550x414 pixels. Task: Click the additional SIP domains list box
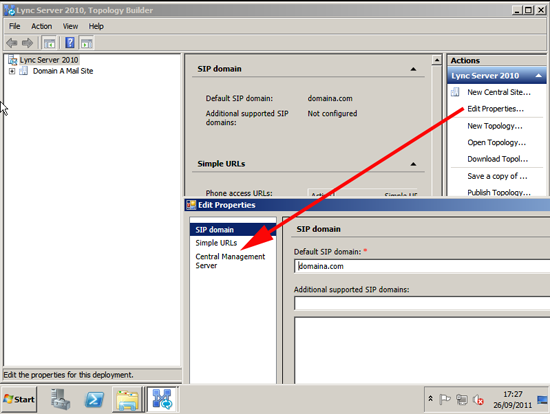pos(422,350)
